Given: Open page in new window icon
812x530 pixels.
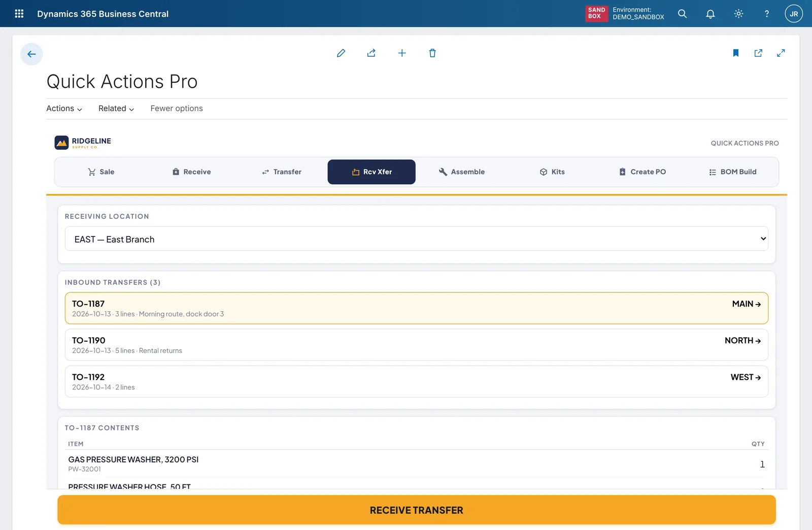Looking at the screenshot, I should pyautogui.click(x=758, y=53).
